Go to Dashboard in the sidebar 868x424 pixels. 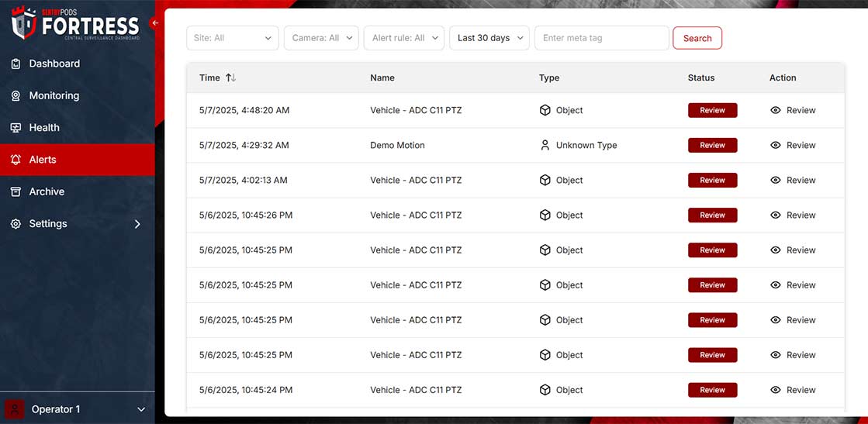click(78, 64)
